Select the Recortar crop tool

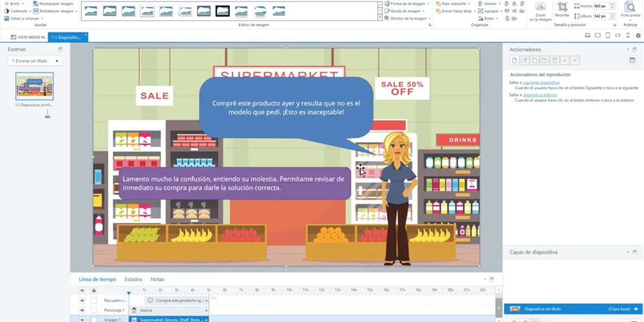(x=562, y=10)
